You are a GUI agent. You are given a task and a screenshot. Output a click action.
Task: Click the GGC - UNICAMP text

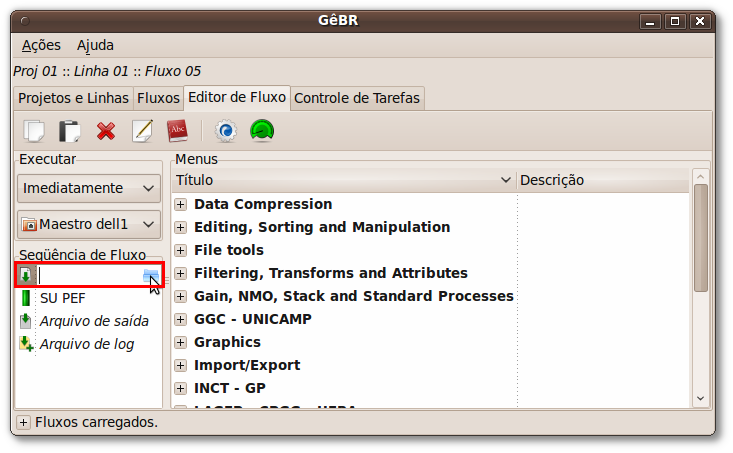tap(252, 319)
